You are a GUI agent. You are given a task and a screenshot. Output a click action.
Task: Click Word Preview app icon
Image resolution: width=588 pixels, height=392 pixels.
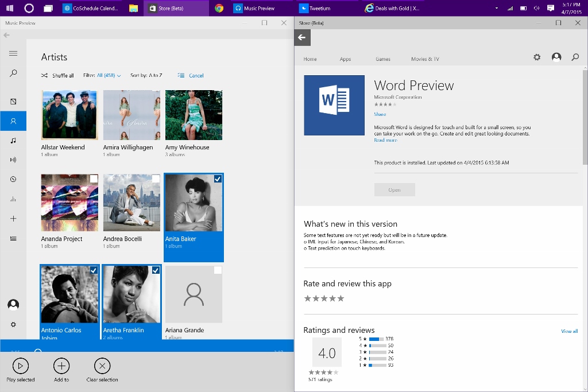click(334, 105)
